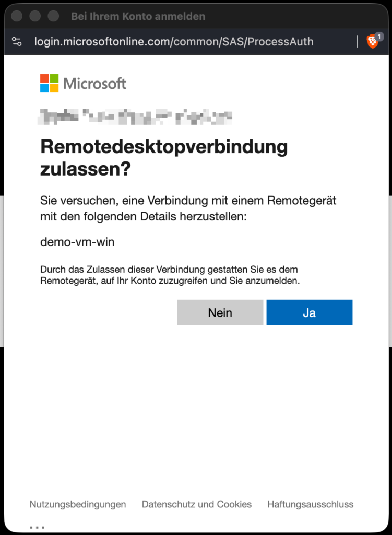Decline the connection with Nein
The image size is (392, 535).
click(220, 312)
